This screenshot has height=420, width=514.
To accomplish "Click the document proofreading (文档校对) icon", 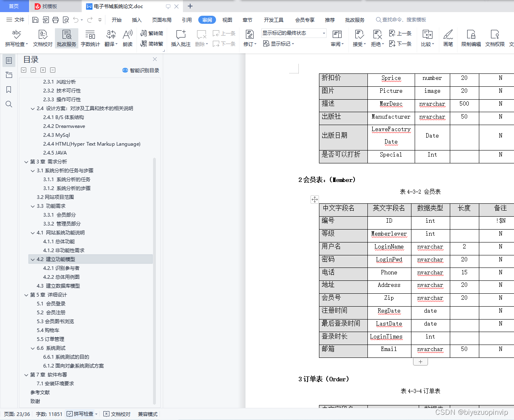I will (43, 35).
